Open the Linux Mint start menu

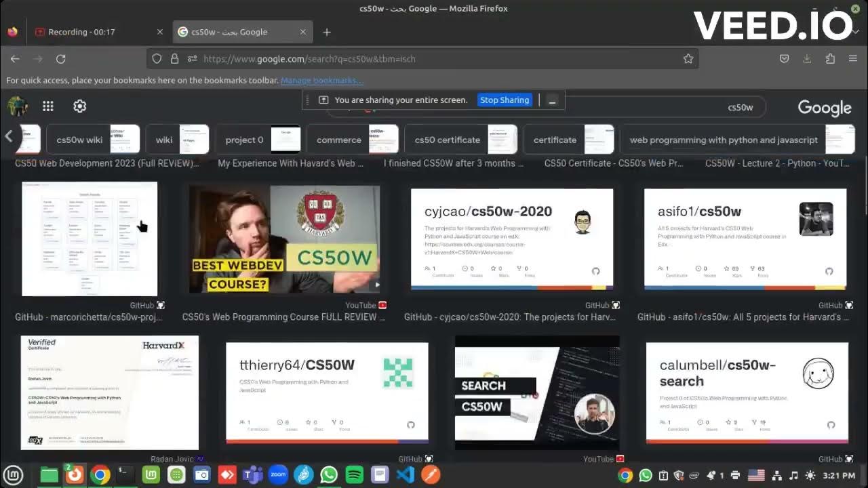(14, 475)
